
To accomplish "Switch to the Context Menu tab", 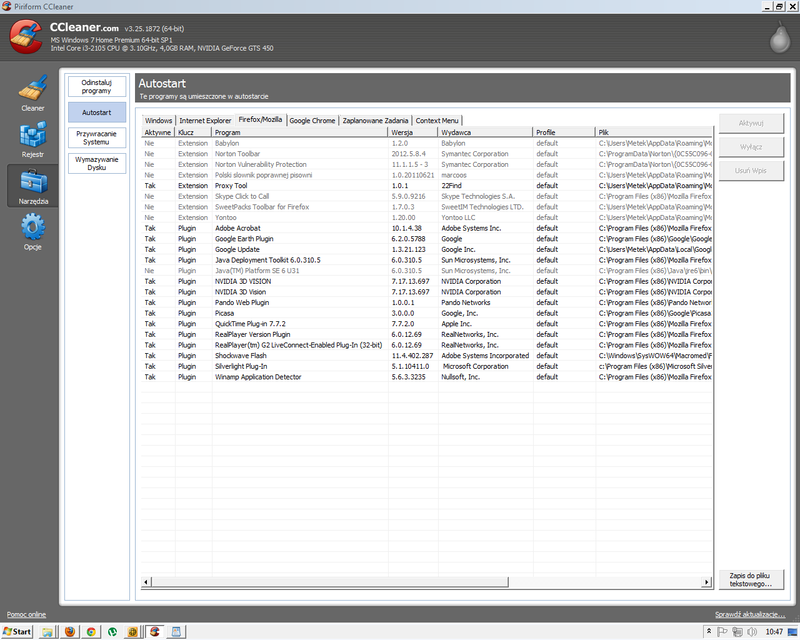I will [437, 120].
